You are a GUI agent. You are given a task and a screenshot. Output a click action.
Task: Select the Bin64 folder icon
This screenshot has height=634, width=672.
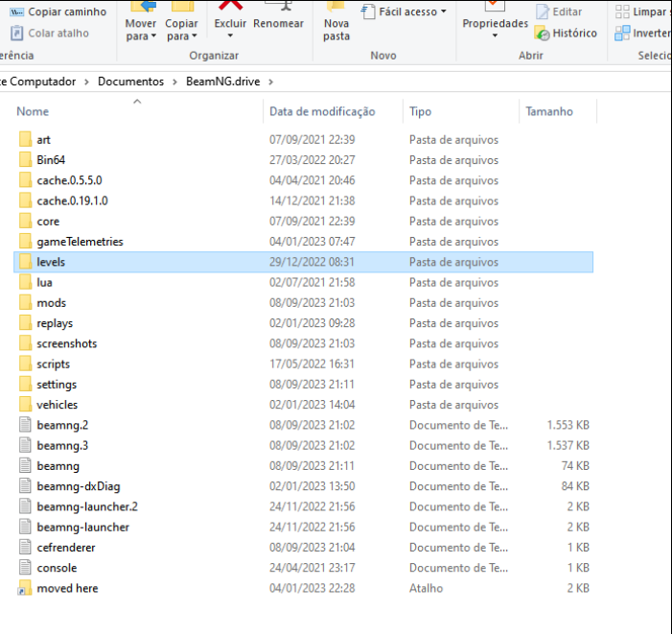[25, 160]
